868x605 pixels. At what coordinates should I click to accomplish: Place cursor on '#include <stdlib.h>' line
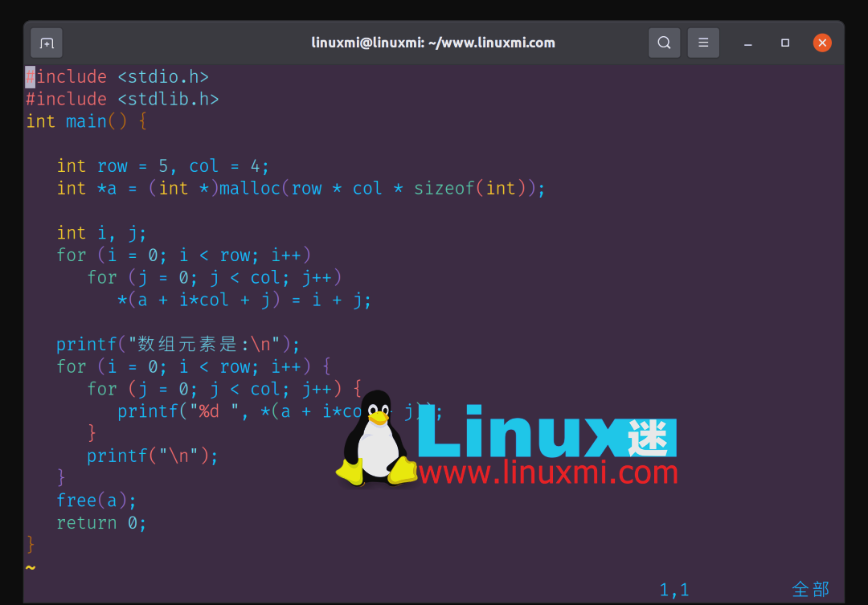pyautogui.click(x=122, y=99)
